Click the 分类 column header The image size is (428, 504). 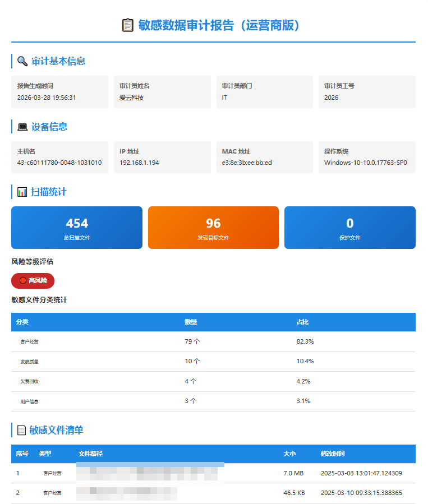(22, 322)
